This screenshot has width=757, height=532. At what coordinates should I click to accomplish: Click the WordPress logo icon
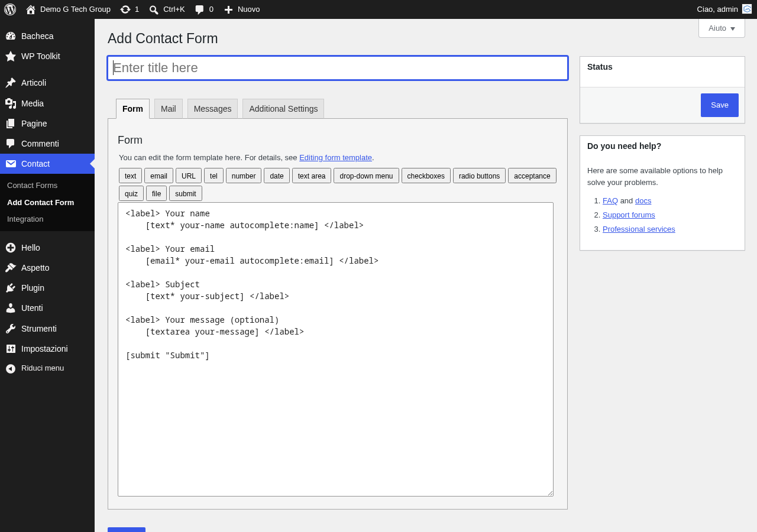10,9
